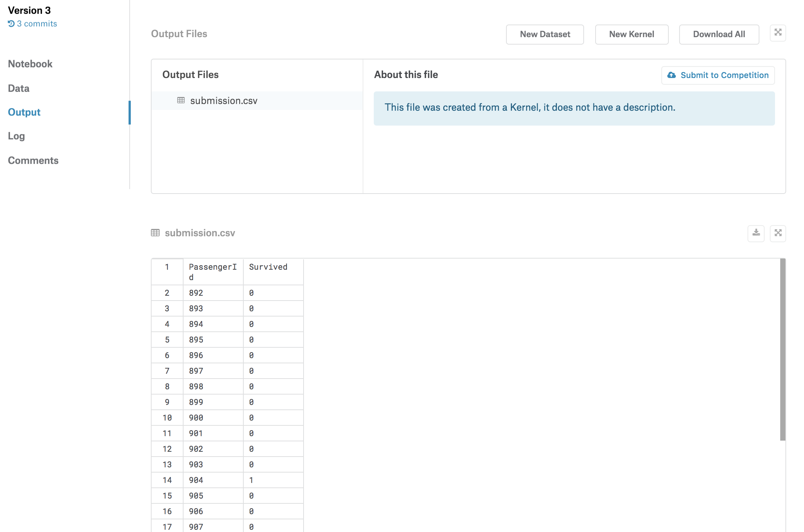The image size is (804, 532).
Task: Click table icon next to submission.csv in file list
Action: point(181,100)
